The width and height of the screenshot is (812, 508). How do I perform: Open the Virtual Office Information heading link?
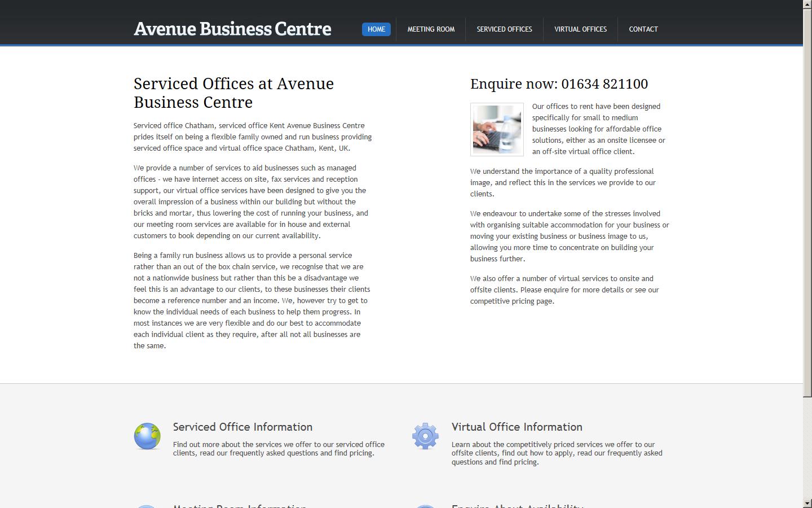(x=517, y=427)
